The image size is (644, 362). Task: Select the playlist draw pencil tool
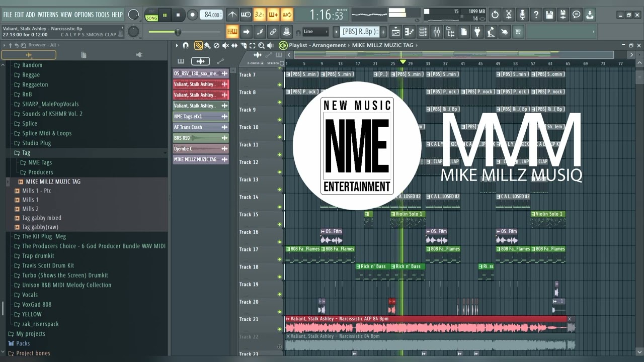(x=199, y=45)
